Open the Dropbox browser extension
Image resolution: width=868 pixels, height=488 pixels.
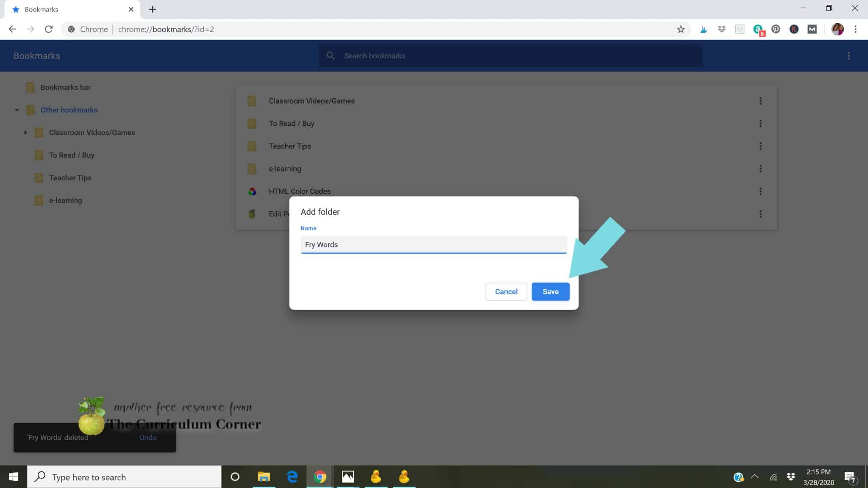tap(722, 29)
